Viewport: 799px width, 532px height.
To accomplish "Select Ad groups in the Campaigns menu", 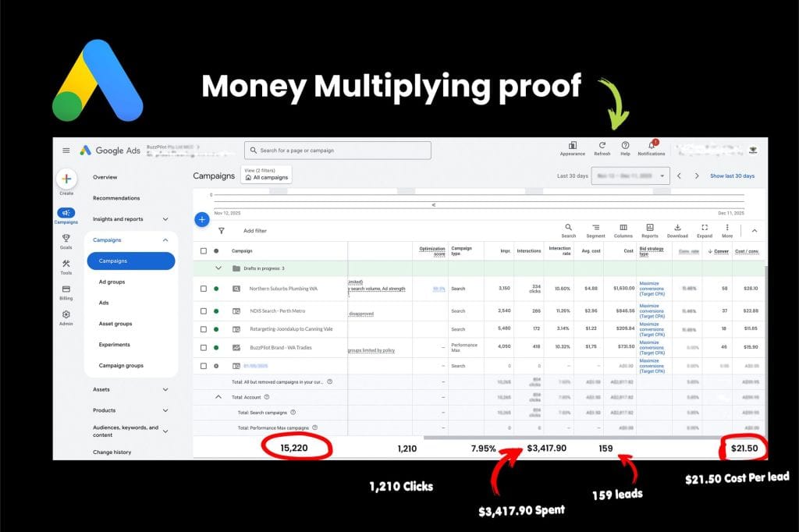I will (x=112, y=282).
